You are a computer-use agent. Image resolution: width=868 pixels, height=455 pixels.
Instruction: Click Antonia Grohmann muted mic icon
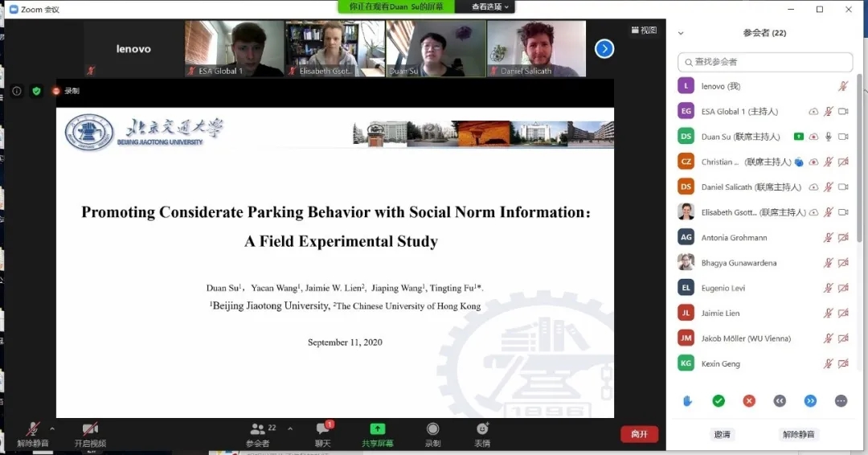point(828,237)
